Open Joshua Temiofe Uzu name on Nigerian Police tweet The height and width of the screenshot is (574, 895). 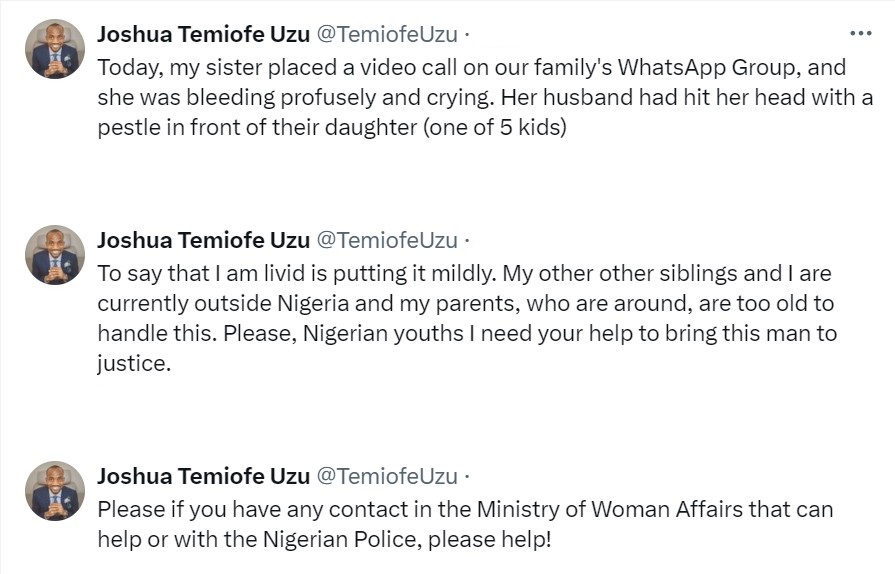[x=203, y=476]
